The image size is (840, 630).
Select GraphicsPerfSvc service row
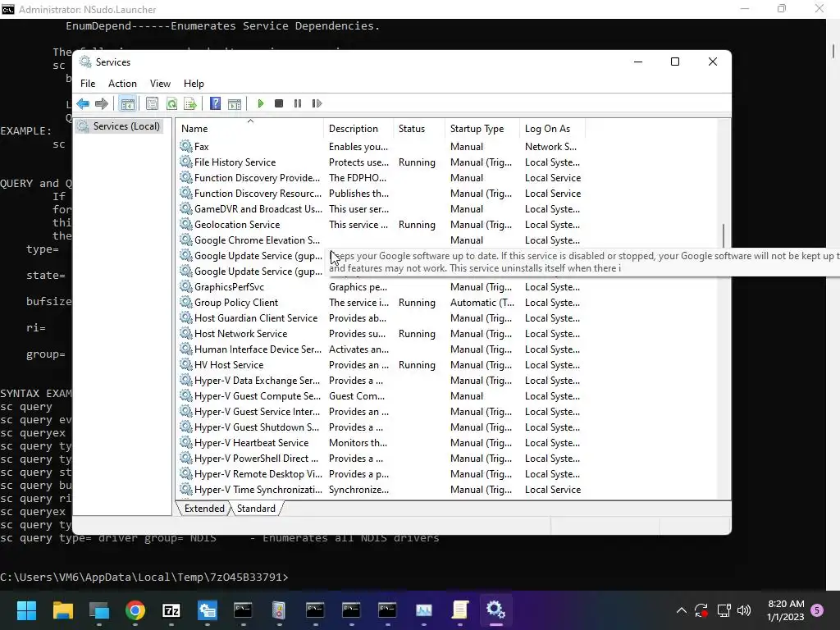pos(381,286)
